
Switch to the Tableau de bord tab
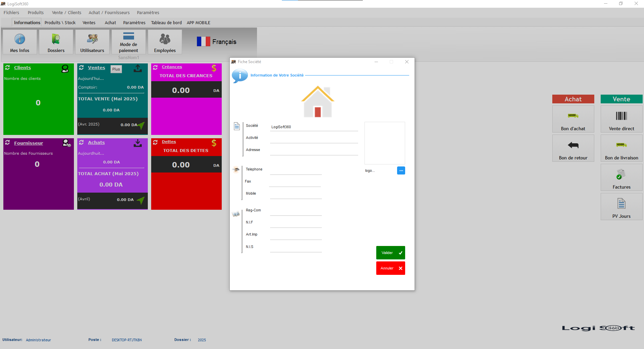166,22
